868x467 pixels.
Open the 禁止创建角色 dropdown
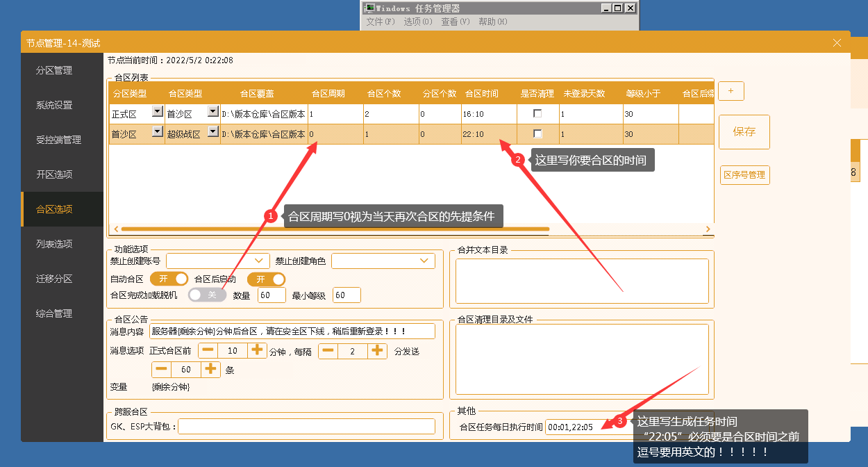[383, 261]
